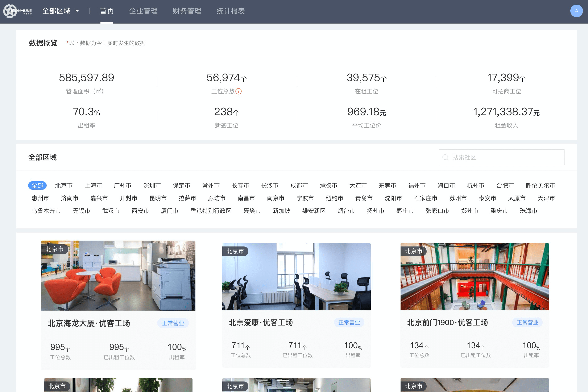Select 新加坡 filter
Viewport: 588px width, 392px height.
pyautogui.click(x=282, y=211)
